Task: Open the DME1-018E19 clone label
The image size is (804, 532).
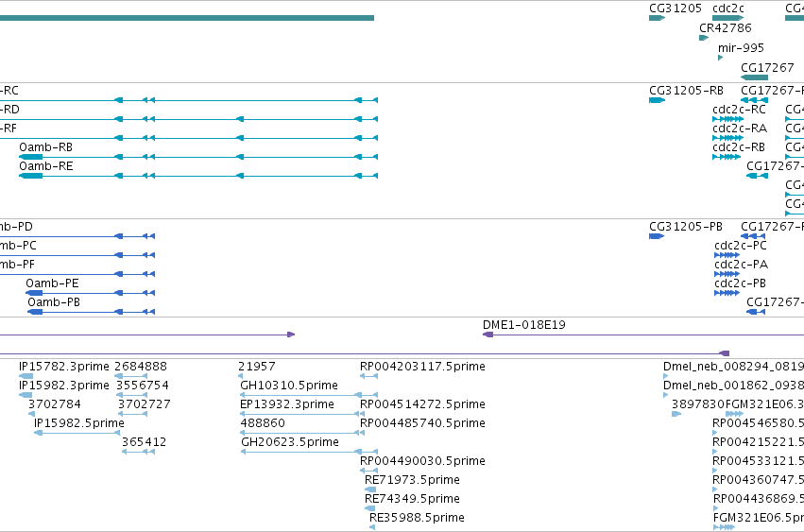Action: pos(524,325)
